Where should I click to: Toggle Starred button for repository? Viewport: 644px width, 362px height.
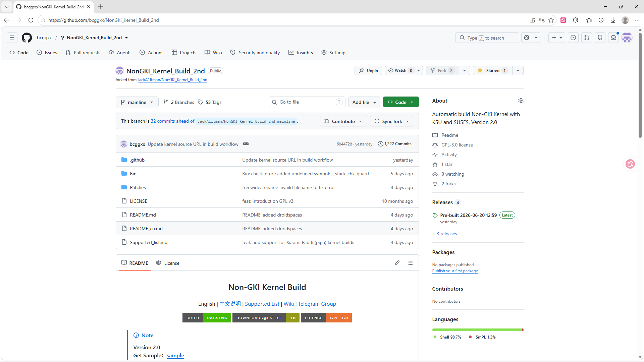(x=492, y=70)
